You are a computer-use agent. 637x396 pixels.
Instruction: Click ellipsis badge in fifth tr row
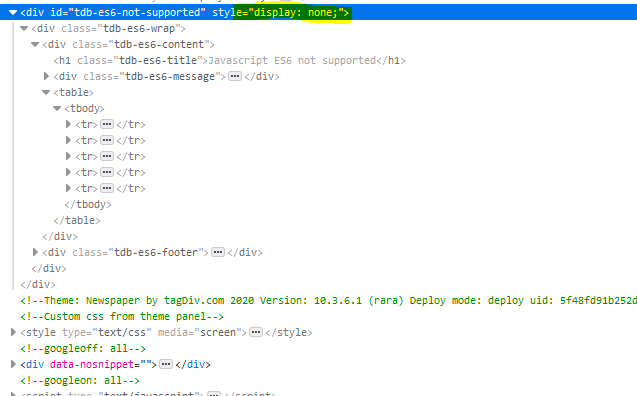coord(107,188)
